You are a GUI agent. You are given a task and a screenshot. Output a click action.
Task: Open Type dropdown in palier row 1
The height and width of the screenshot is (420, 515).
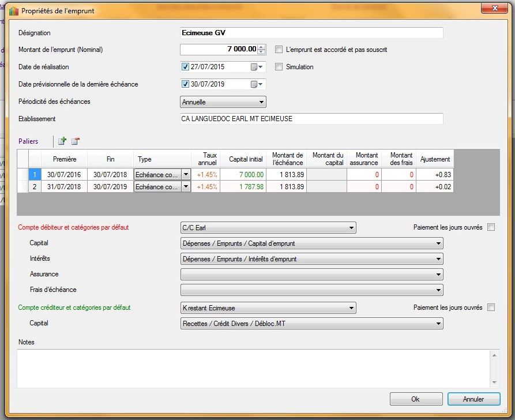186,174
